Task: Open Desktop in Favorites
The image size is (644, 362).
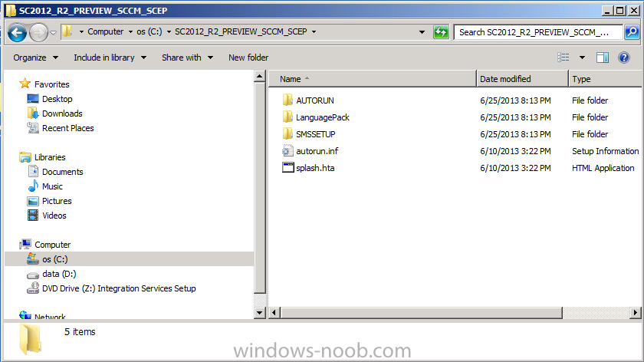Action: coord(57,99)
